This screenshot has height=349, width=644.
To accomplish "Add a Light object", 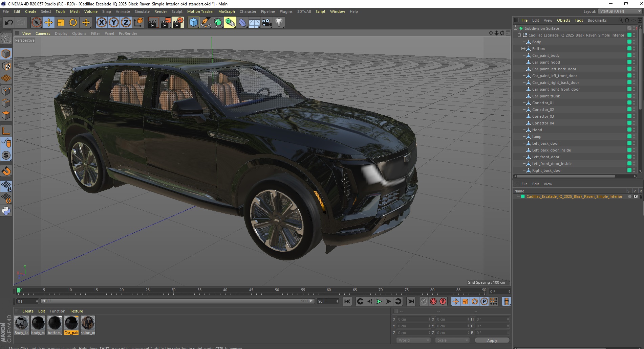I will pyautogui.click(x=279, y=23).
